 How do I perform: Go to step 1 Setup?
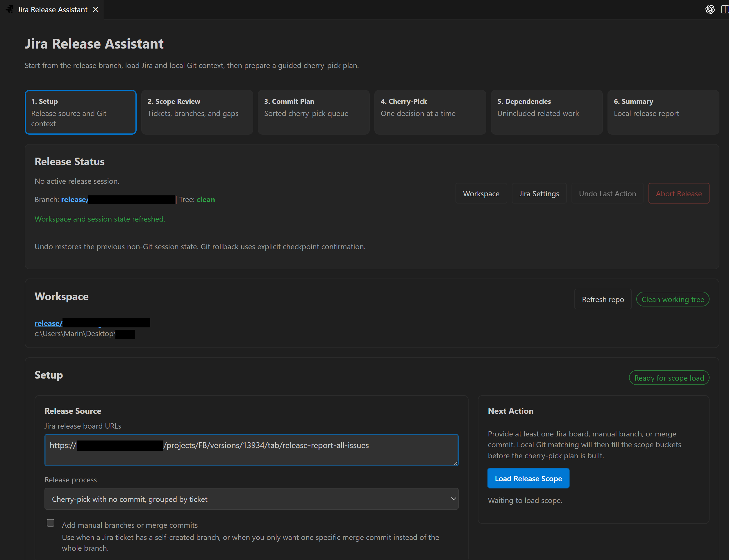[81, 112]
